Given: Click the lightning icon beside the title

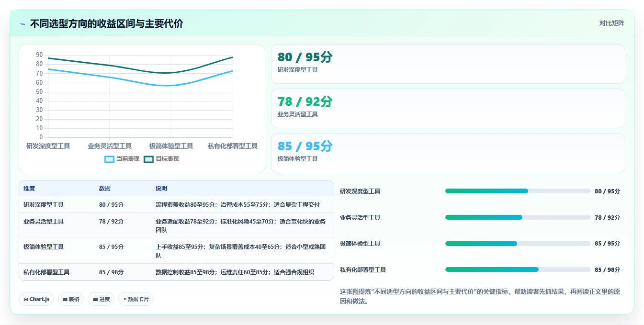Looking at the screenshot, I should [x=23, y=24].
